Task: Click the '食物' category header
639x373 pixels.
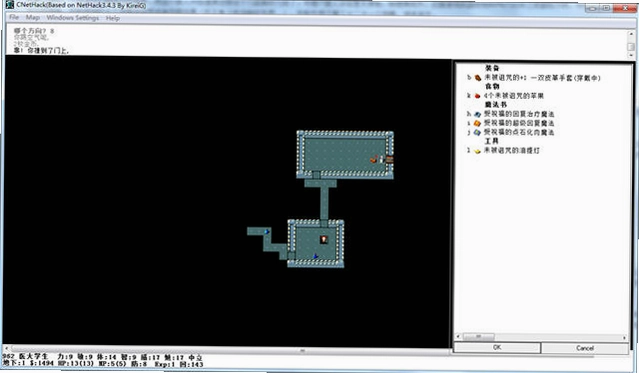Action: pos(492,86)
